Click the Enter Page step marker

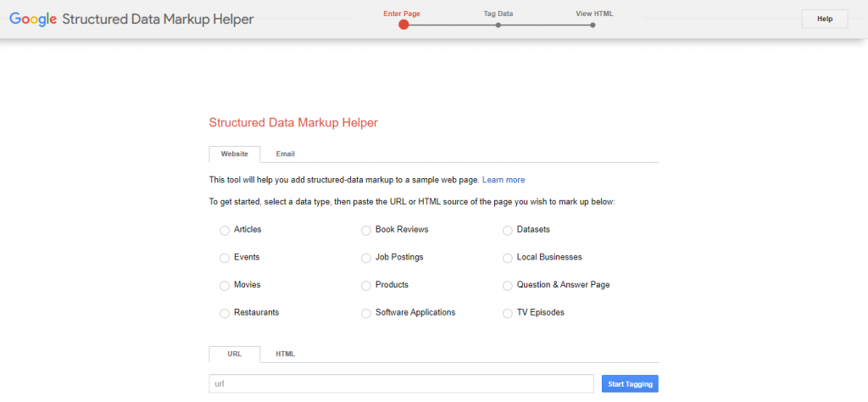click(403, 25)
